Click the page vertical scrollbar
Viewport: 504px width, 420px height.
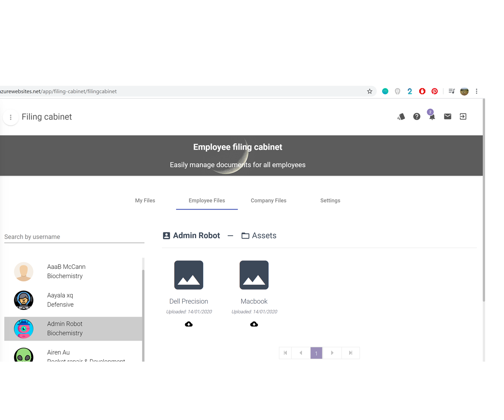(x=484, y=199)
